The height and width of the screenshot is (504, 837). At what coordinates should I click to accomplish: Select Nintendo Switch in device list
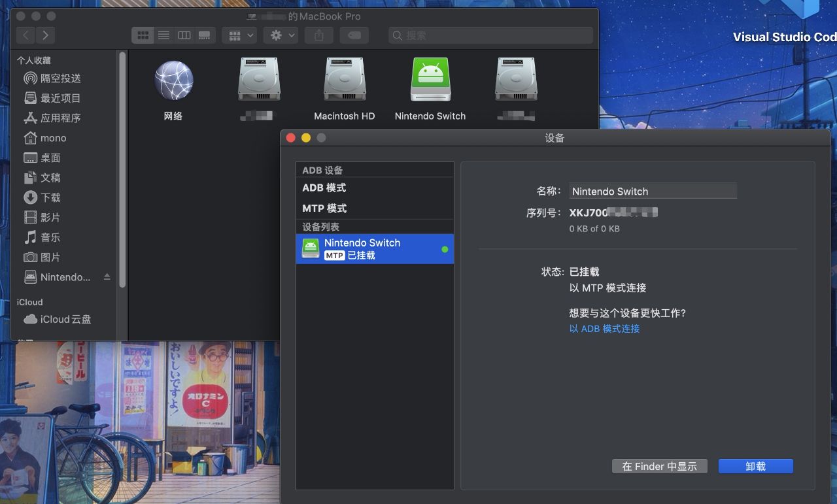click(x=375, y=249)
